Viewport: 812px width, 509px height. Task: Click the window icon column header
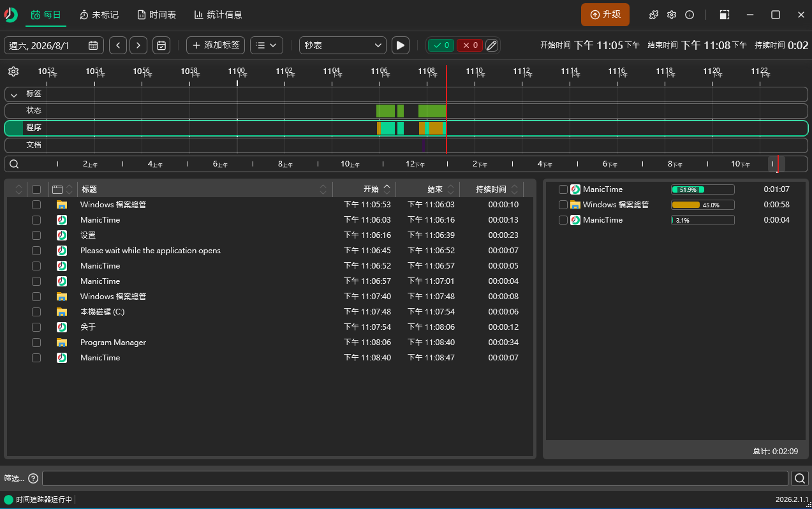click(x=57, y=189)
